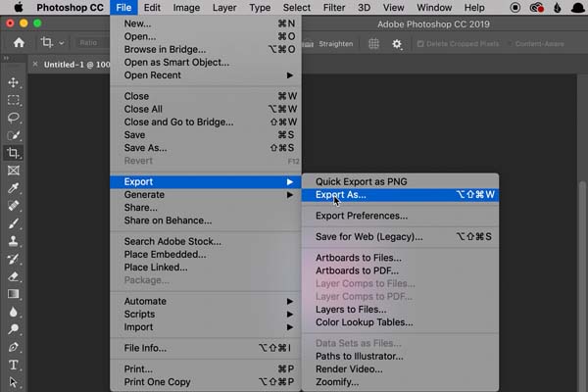Screen dimensions: 588x392
Task: Click the screen recording menu bar icon
Action: pyautogui.click(x=515, y=8)
